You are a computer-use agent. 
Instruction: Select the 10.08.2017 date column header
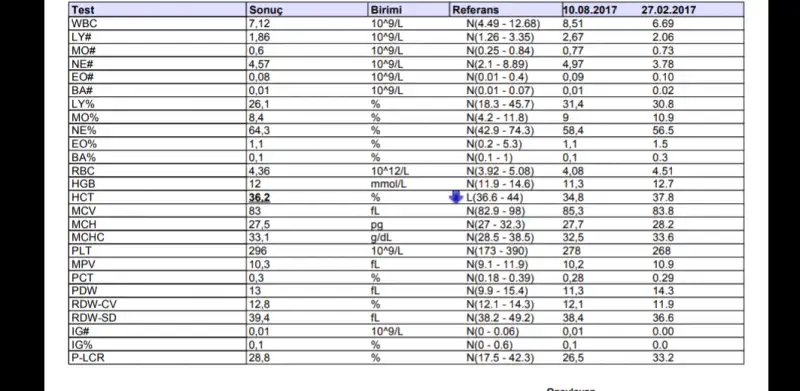[x=590, y=10]
